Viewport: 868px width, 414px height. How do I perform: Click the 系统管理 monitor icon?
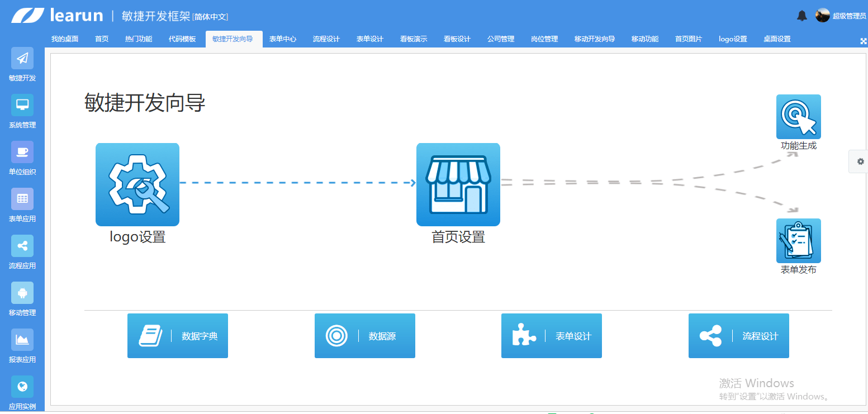pyautogui.click(x=22, y=105)
